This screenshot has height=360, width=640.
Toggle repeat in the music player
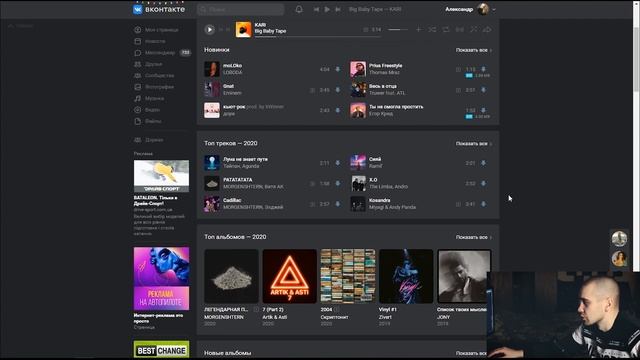pos(446,29)
